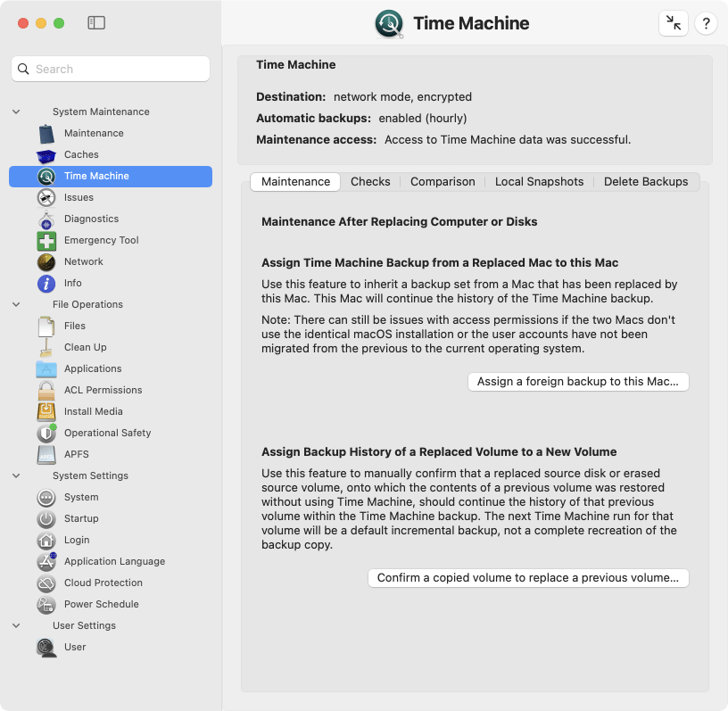Select the Clean Up label
The height and width of the screenshot is (711, 728).
[86, 347]
